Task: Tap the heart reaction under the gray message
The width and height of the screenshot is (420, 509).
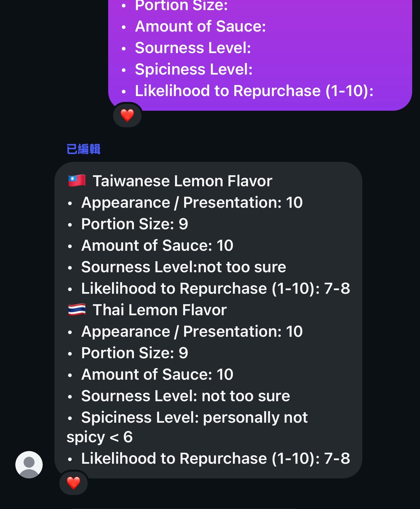Action: (x=73, y=483)
